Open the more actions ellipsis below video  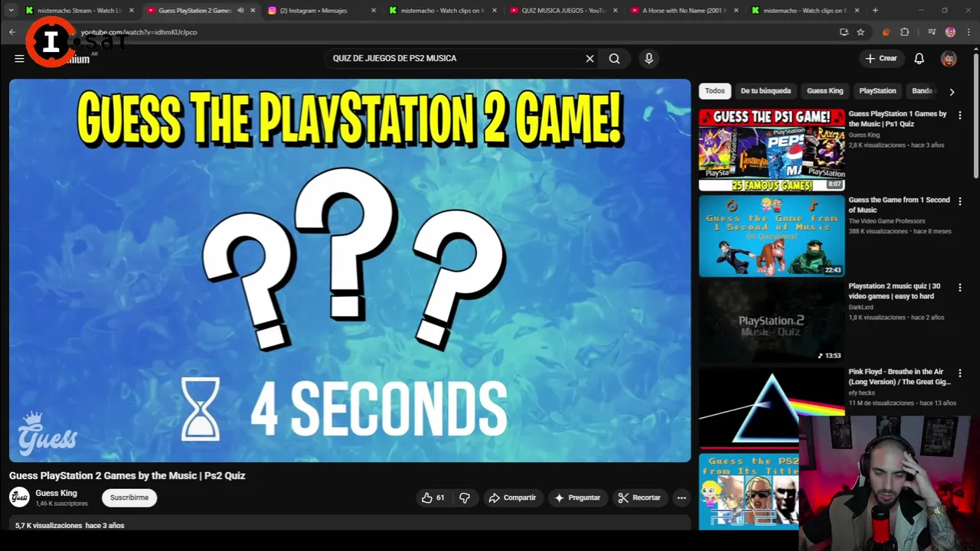coord(681,497)
